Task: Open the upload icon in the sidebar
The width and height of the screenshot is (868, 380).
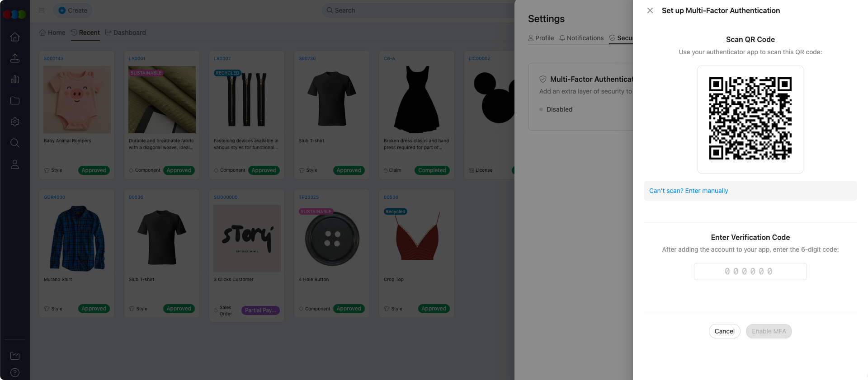Action: pyautogui.click(x=15, y=58)
